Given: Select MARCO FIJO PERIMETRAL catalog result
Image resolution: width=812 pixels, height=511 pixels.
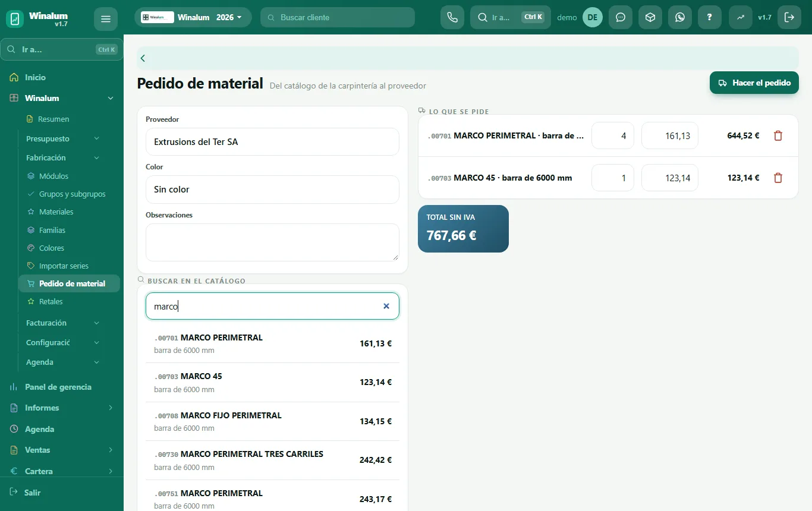Looking at the screenshot, I should point(272,421).
